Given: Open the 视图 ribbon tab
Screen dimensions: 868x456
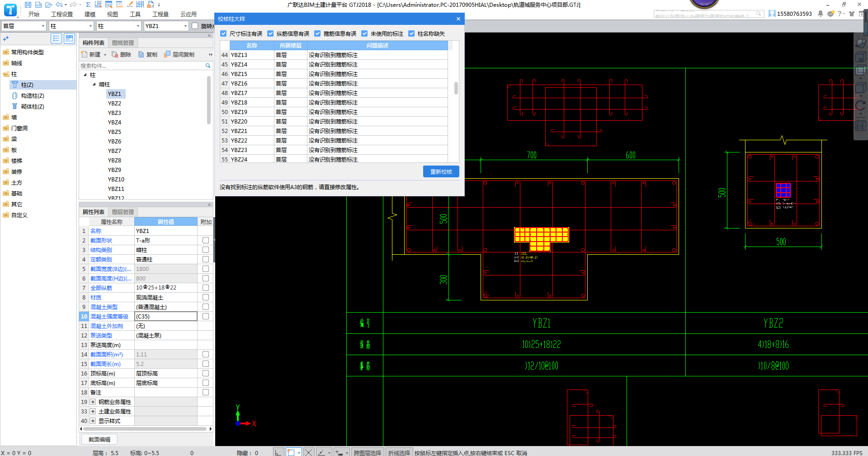Looking at the screenshot, I should point(113,14).
